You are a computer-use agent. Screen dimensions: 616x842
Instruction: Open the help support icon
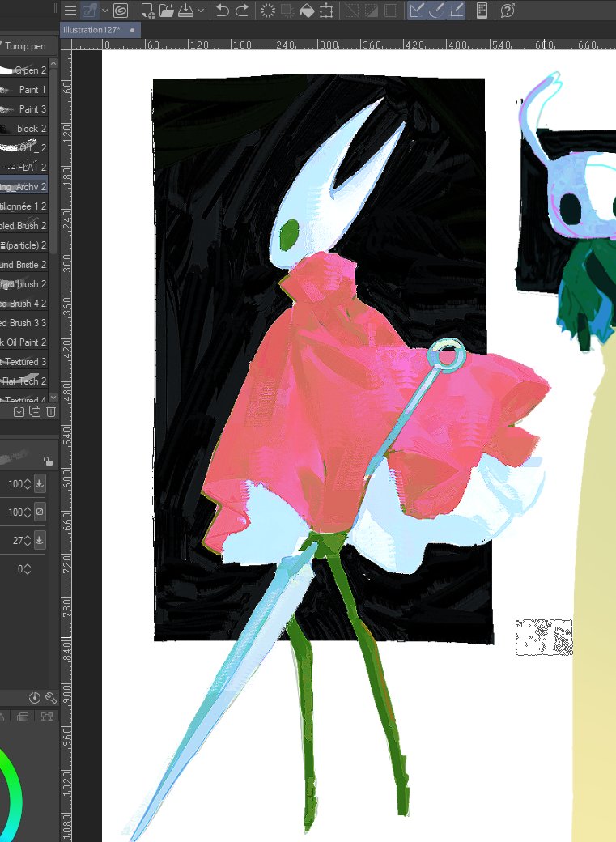(x=508, y=11)
